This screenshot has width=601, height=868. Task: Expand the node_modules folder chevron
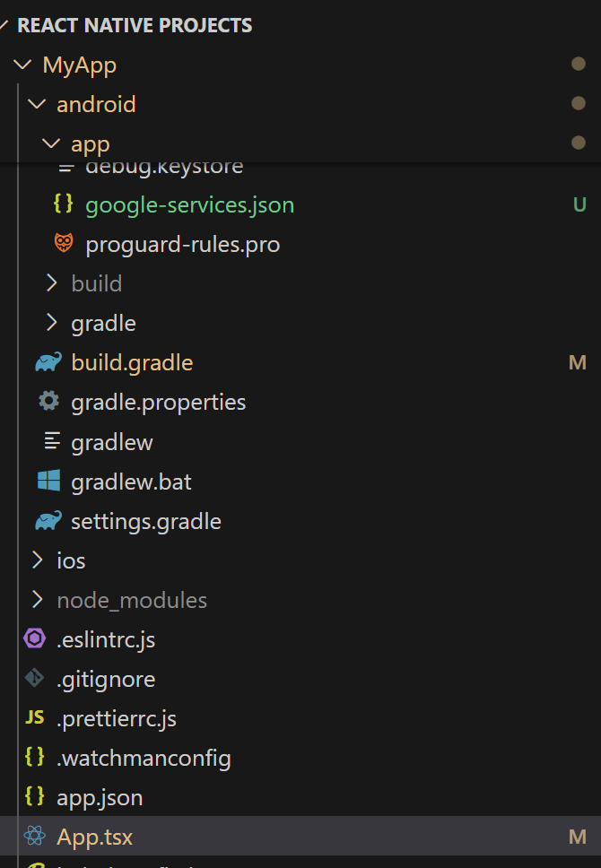[37, 600]
